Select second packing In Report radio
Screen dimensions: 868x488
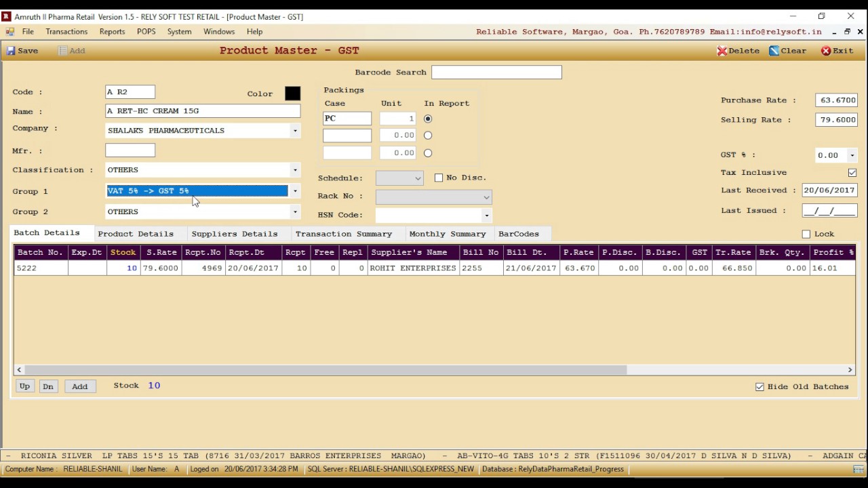(x=428, y=136)
